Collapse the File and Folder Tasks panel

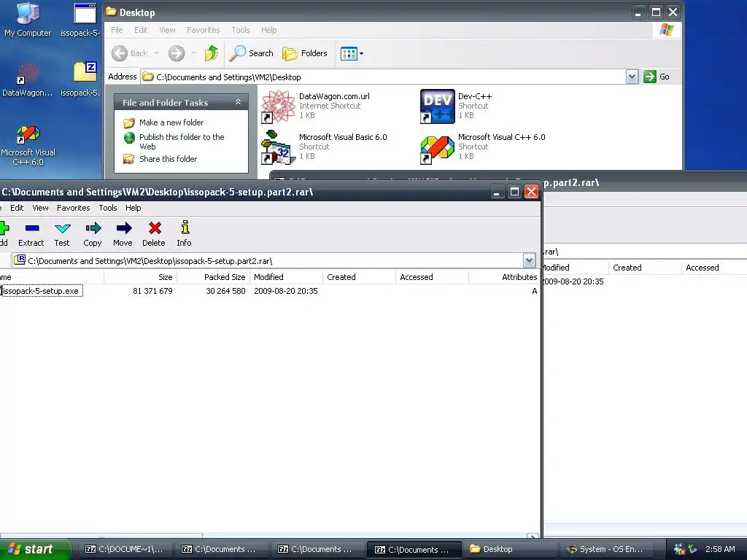tap(238, 102)
